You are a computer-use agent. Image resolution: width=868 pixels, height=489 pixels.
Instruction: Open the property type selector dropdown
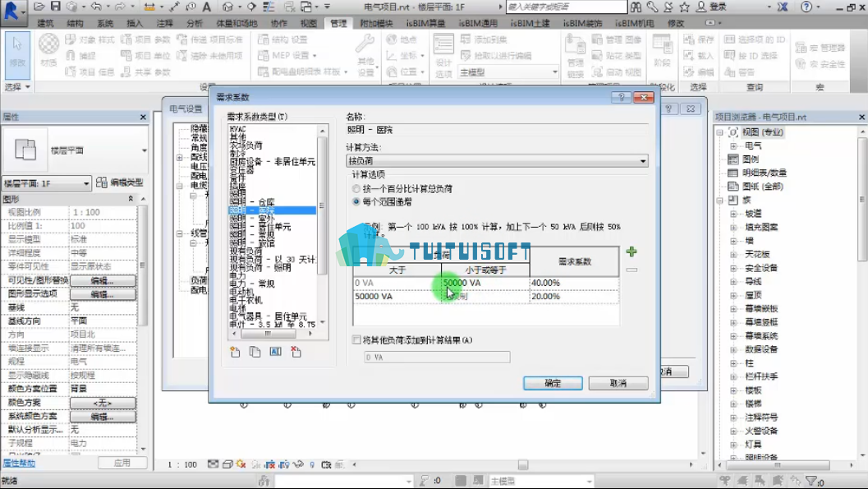75,150
